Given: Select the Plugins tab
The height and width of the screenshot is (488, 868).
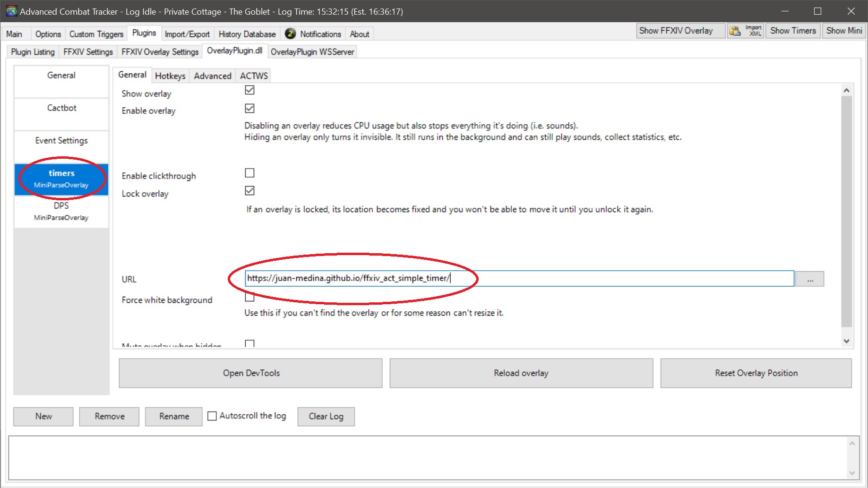Looking at the screenshot, I should click(x=144, y=33).
